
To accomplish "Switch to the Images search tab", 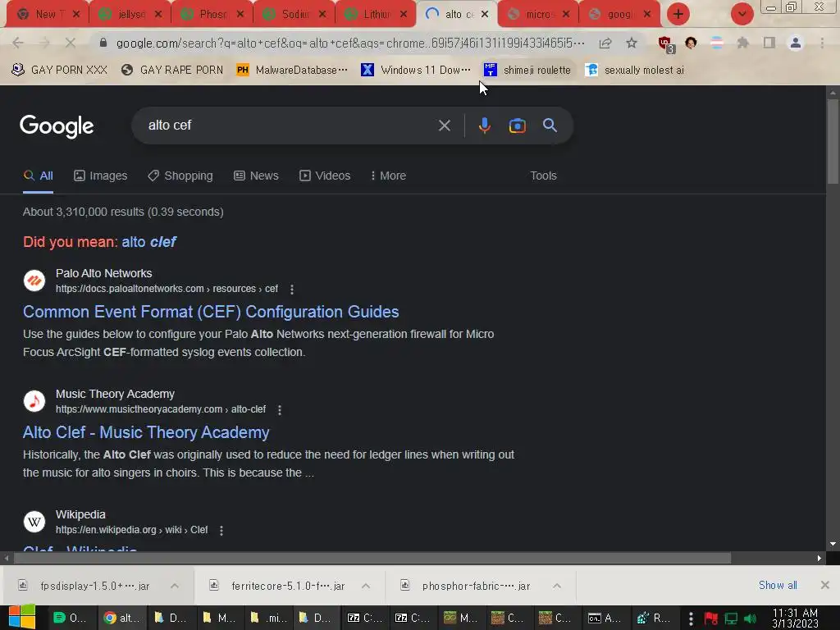I will [x=101, y=176].
